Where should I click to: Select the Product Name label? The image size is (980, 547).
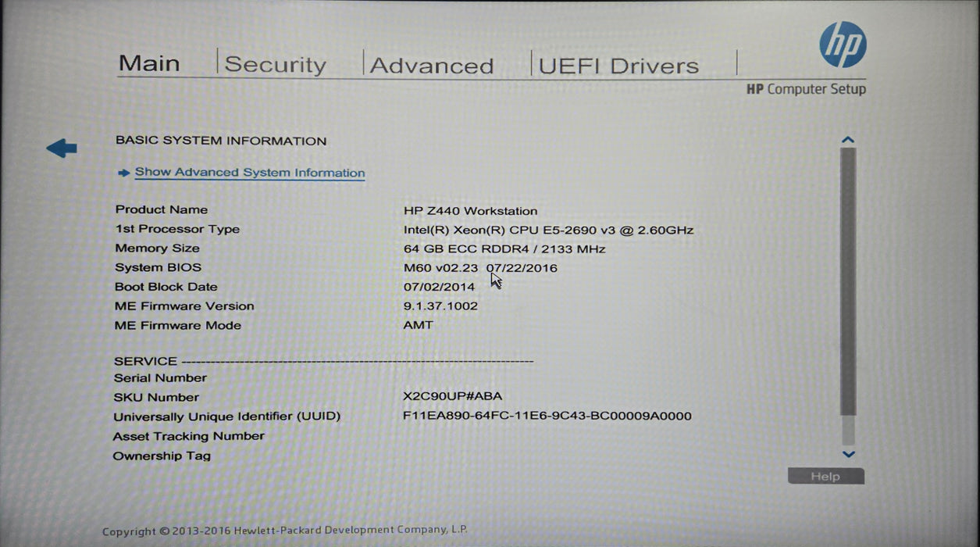(x=162, y=209)
